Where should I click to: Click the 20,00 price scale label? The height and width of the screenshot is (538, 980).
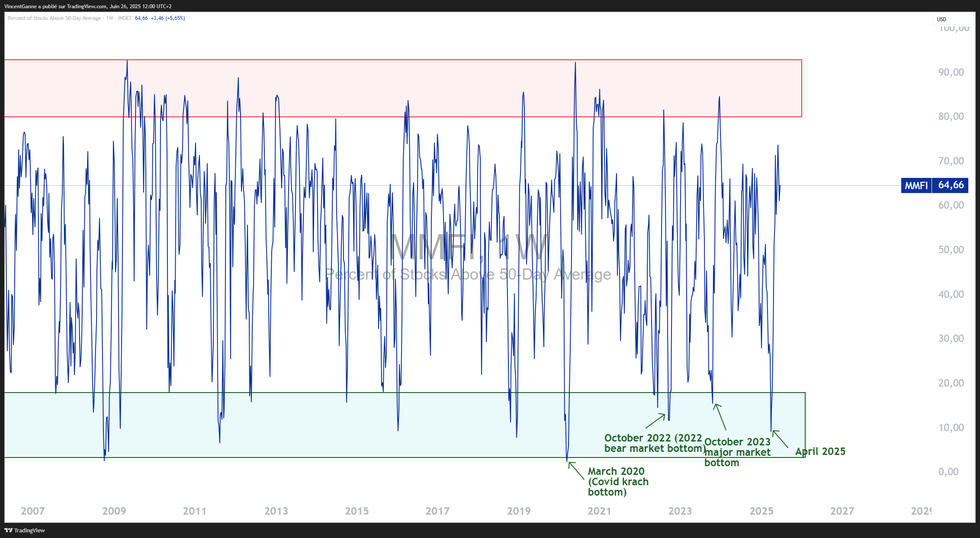click(x=951, y=383)
